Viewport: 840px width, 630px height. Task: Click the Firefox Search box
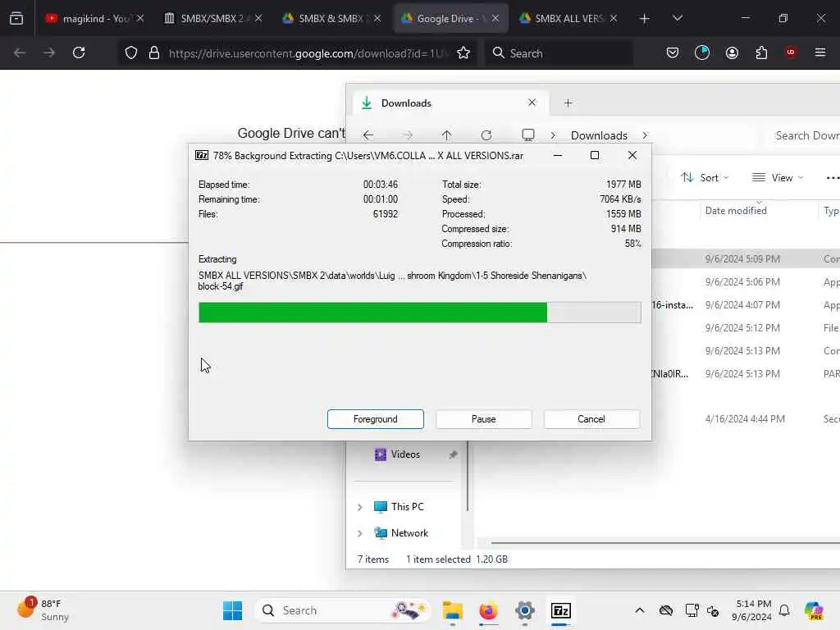[558, 53]
